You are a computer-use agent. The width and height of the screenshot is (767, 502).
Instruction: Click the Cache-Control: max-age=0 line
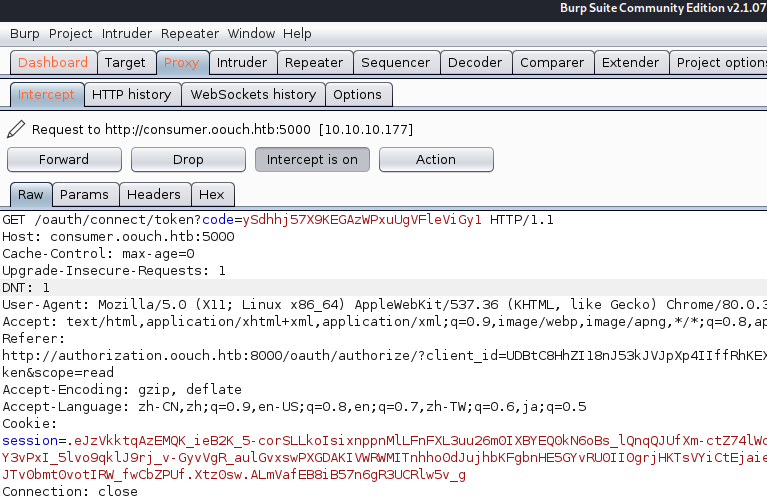(x=98, y=254)
